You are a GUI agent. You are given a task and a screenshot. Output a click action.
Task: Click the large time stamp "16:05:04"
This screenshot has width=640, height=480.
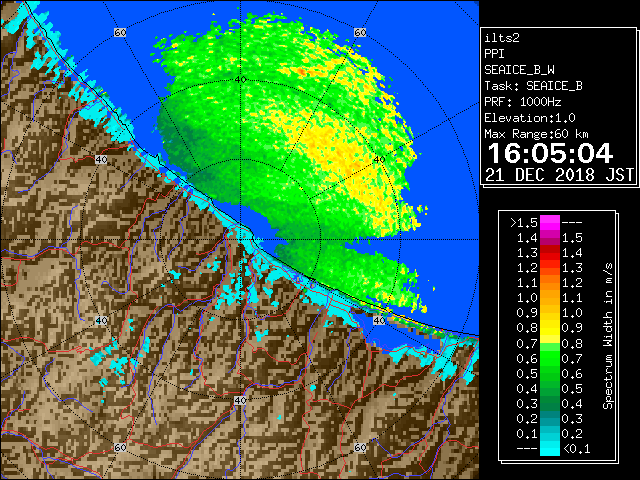[550, 153]
